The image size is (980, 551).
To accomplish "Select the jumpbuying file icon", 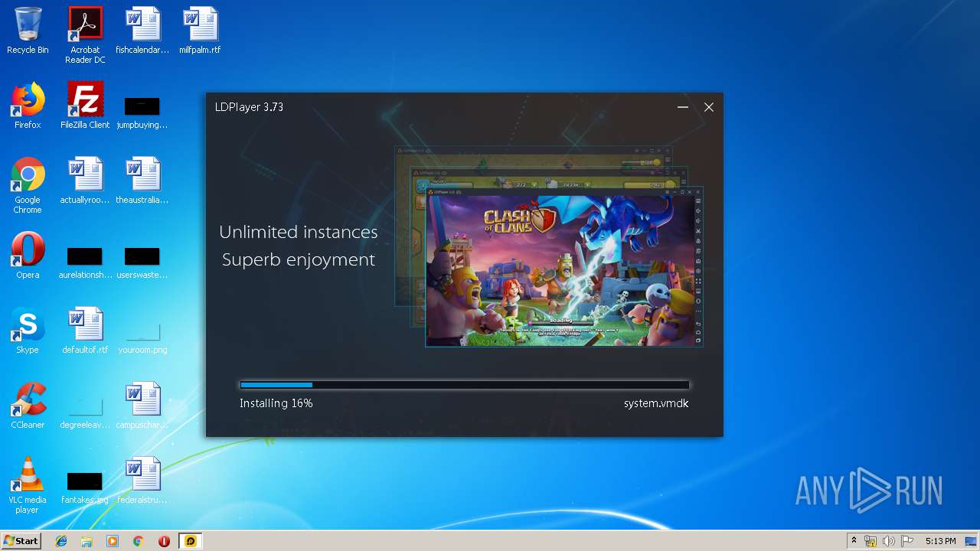I will (x=142, y=112).
